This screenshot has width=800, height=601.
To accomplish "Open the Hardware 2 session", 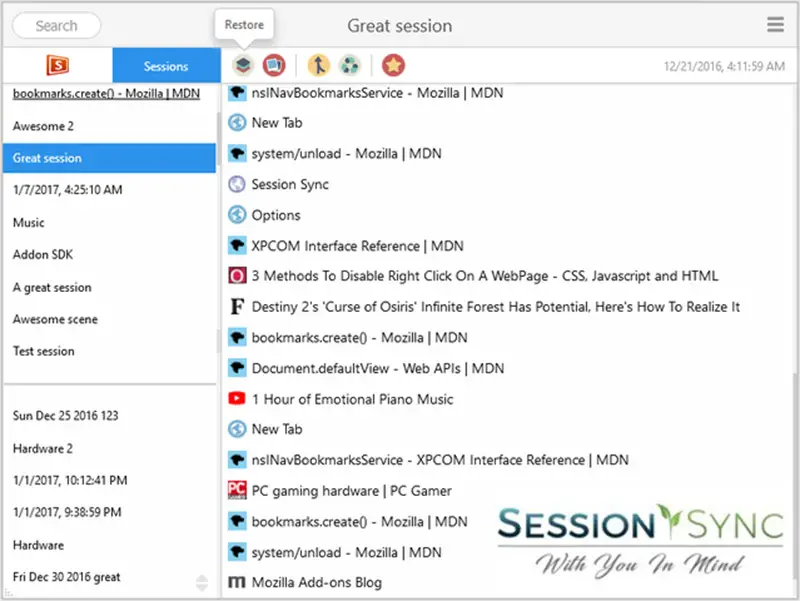I will tap(43, 449).
